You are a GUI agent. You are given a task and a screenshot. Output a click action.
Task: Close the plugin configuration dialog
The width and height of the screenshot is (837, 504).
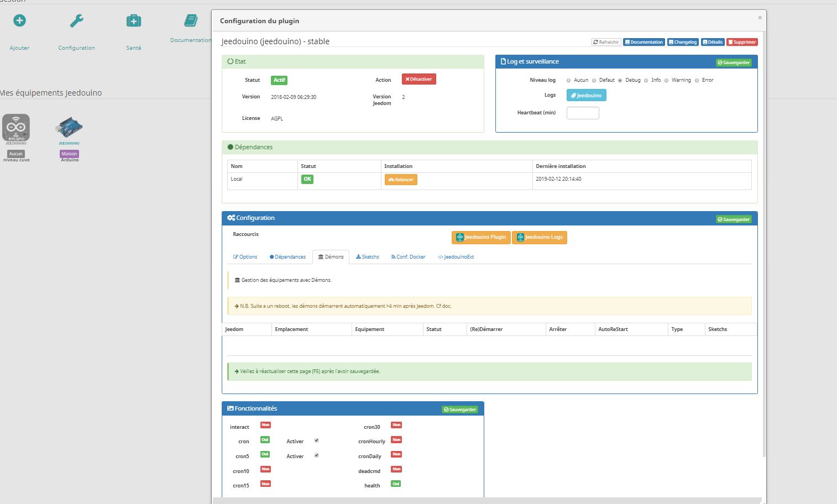(760, 18)
